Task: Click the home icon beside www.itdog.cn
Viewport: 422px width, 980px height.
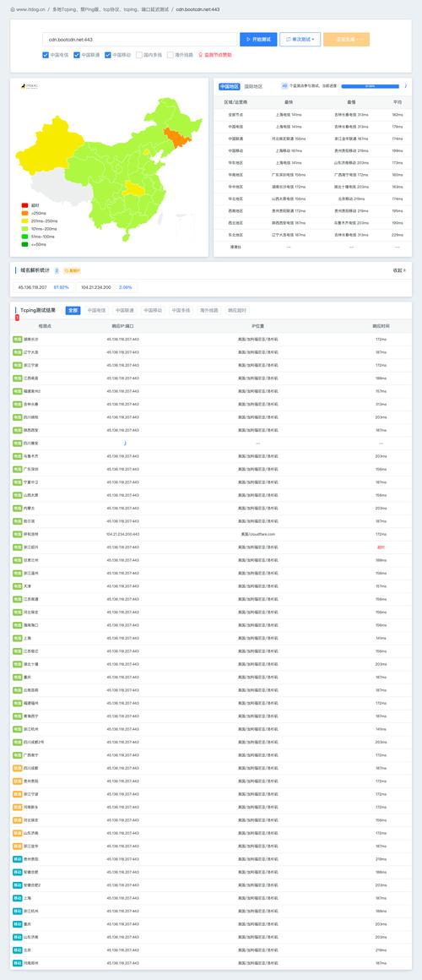Action: 13,10
